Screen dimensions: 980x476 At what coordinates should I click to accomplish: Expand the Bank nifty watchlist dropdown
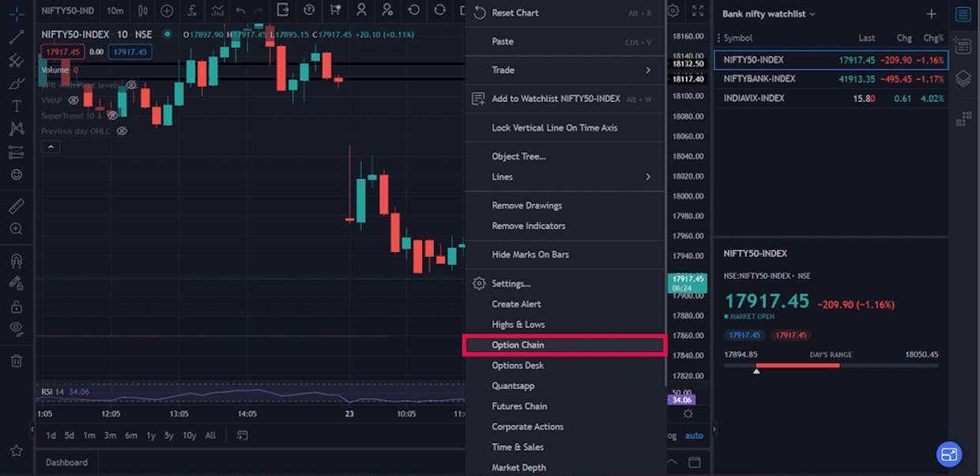tap(769, 14)
